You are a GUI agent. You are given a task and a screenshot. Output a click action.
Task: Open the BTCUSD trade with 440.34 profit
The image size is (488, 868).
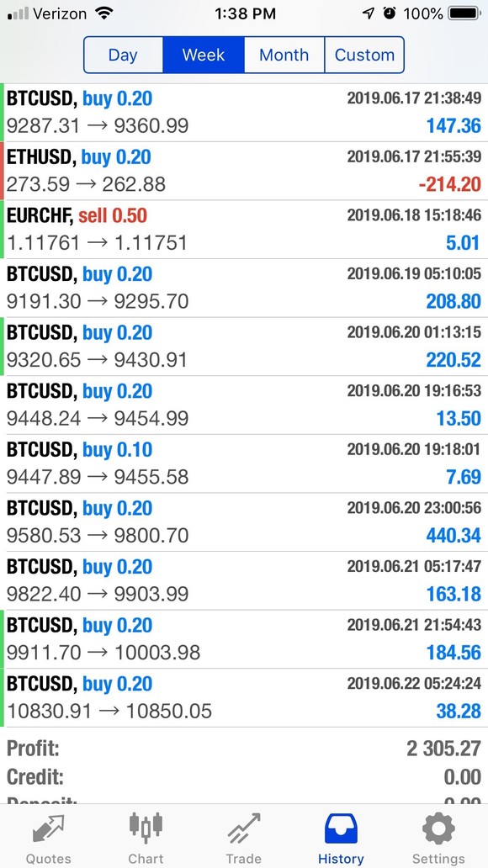pos(244,522)
